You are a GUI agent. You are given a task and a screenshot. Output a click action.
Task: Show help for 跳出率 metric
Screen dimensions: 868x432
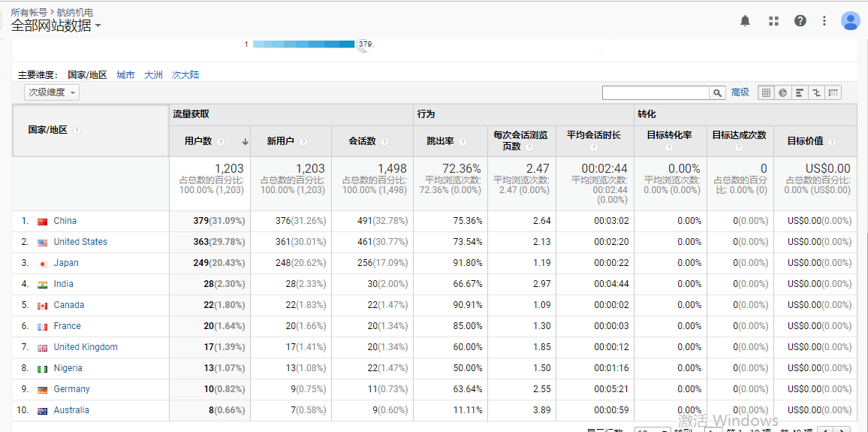tap(463, 142)
